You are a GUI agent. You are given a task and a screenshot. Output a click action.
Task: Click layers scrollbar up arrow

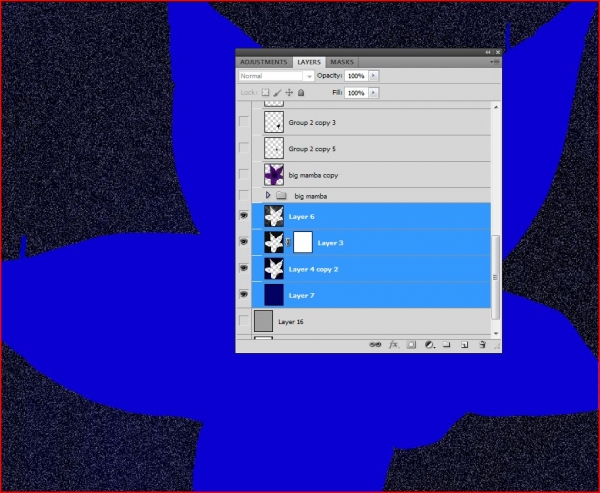496,107
